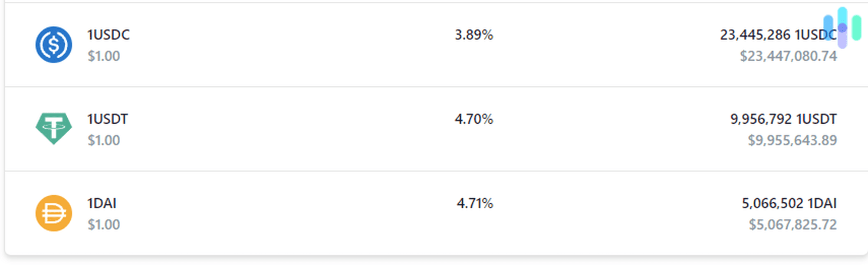Click the $1.00 price under 1USDT
Image resolution: width=868 pixels, height=266 pixels.
pos(104,140)
